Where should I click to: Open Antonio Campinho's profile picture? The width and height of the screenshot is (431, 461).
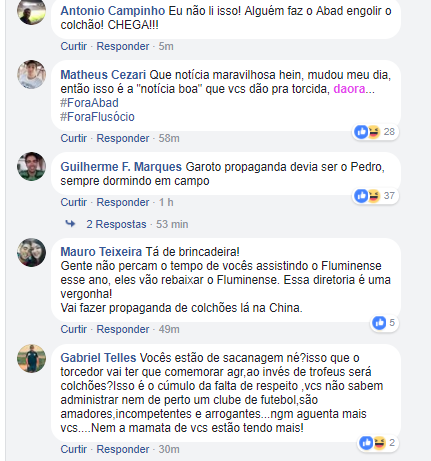tap(32, 11)
